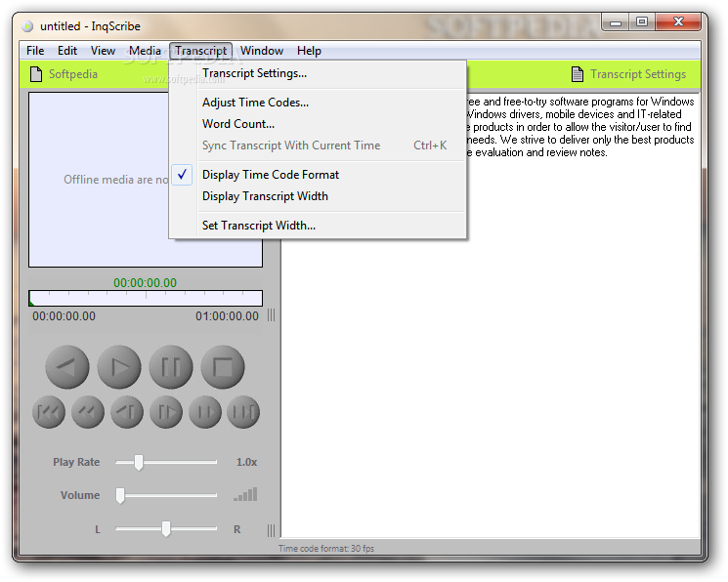Click the 1.0x play rate value

246,462
